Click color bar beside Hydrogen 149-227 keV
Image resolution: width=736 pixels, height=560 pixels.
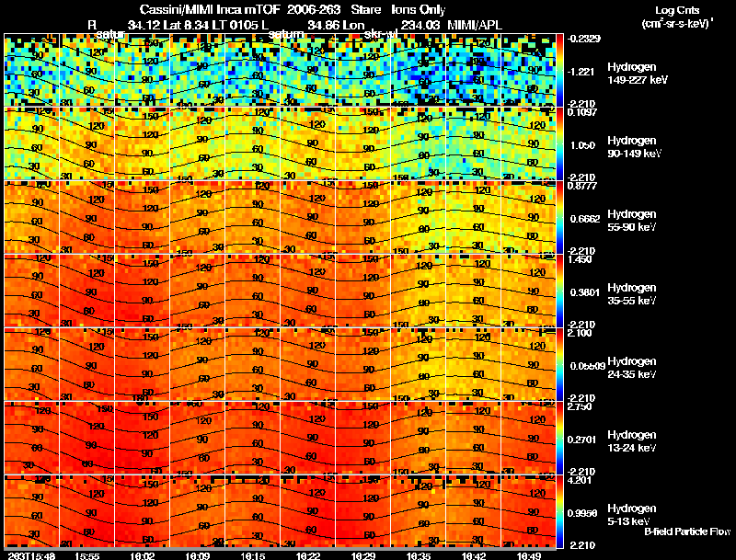559,70
